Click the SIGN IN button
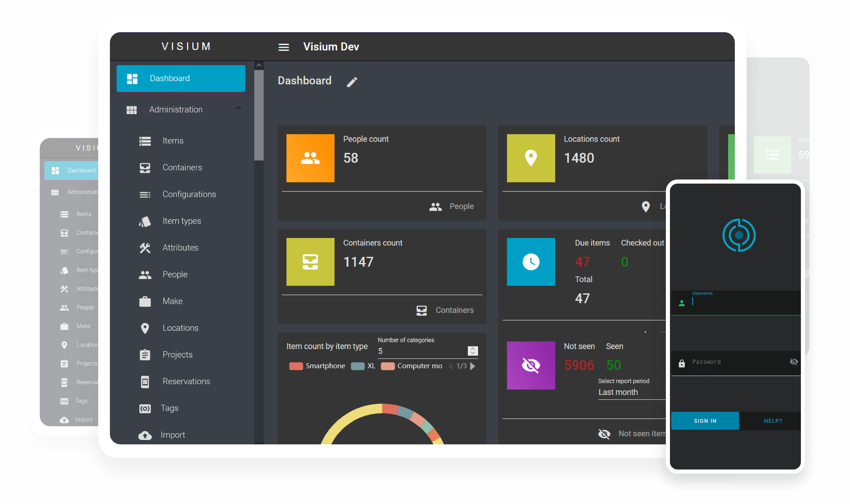The width and height of the screenshot is (850, 504). click(705, 421)
